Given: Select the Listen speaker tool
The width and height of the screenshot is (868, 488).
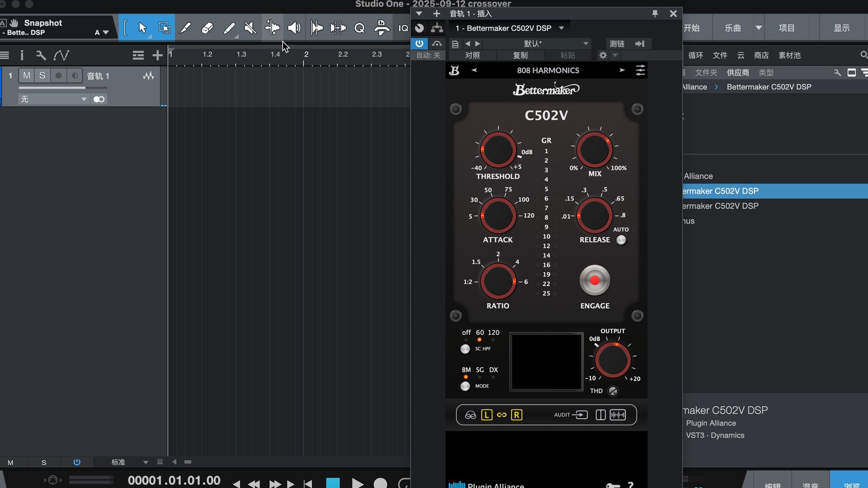Looking at the screenshot, I should [x=294, y=28].
